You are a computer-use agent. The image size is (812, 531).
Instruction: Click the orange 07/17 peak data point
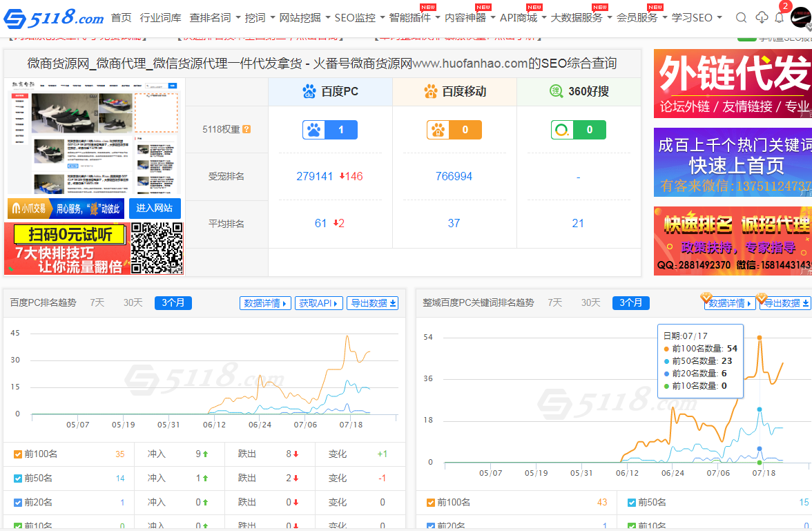(x=760, y=338)
